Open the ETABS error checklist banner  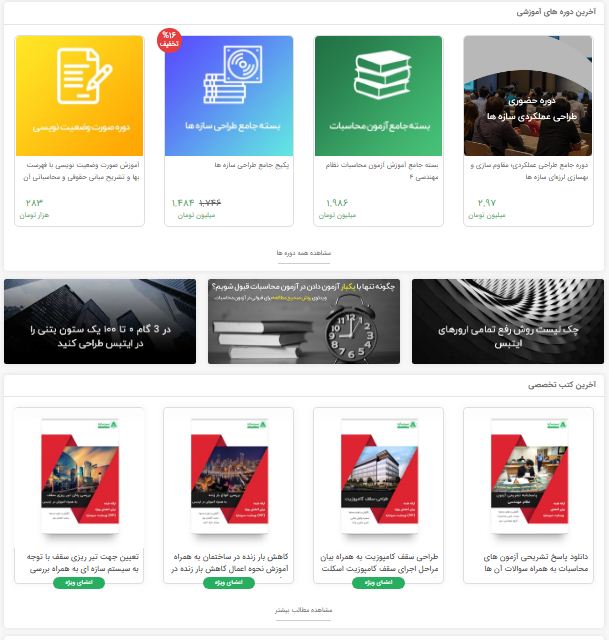point(508,321)
